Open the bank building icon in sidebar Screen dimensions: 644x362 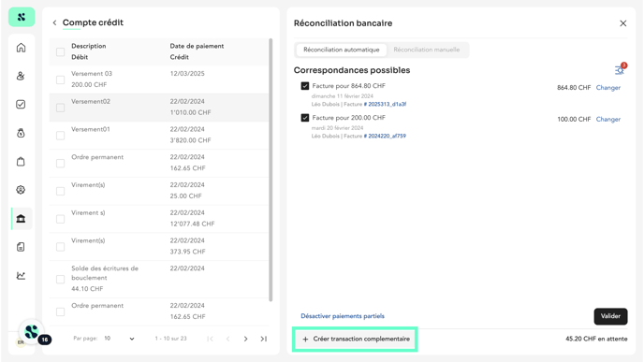pyautogui.click(x=21, y=218)
